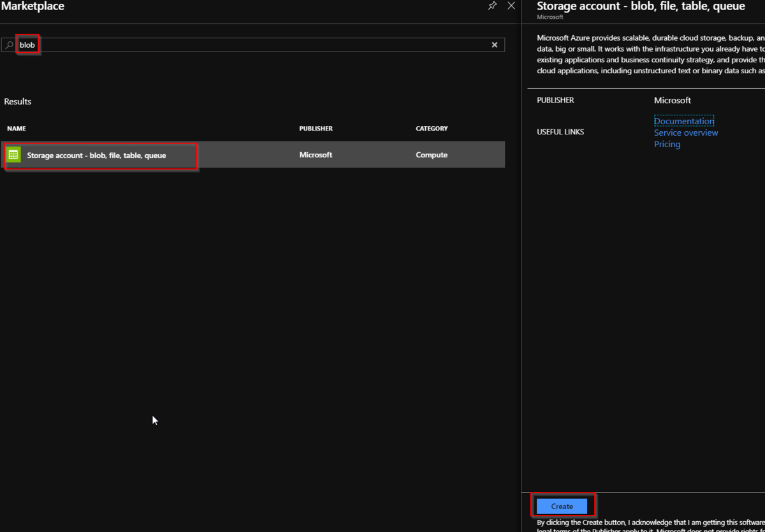Clear the search box text
Image resolution: width=765 pixels, height=532 pixels.
495,45
